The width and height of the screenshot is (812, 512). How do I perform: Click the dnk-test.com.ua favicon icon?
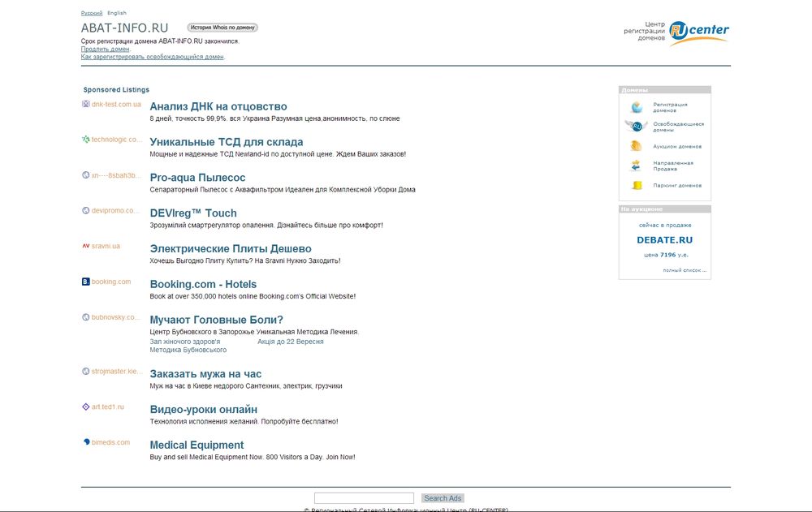[x=85, y=104]
